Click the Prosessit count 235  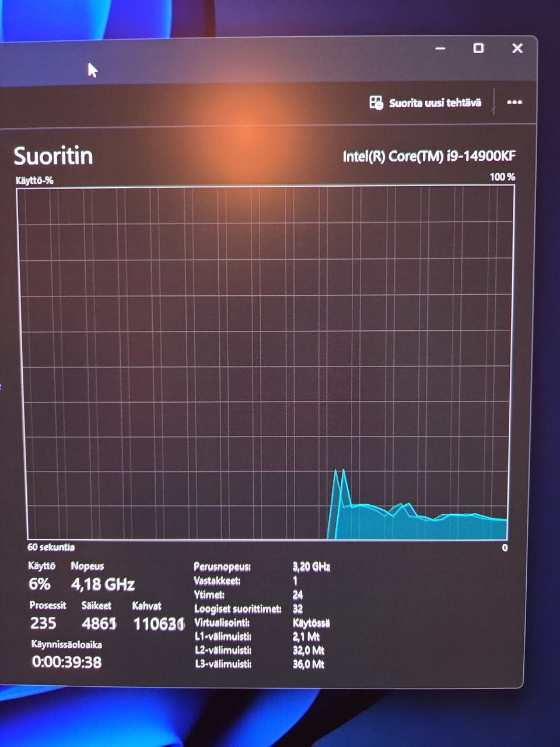(43, 623)
